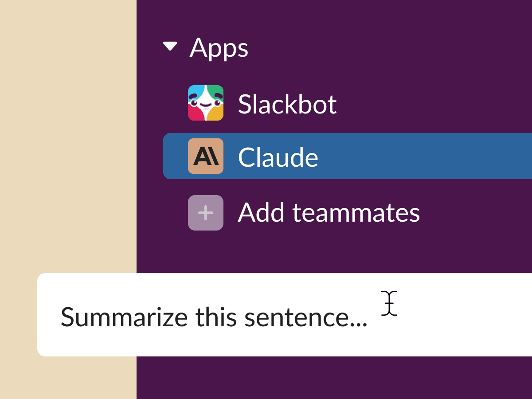The height and width of the screenshot is (399, 532).
Task: Click the gray rounded plus square icon
Action: 206,213
